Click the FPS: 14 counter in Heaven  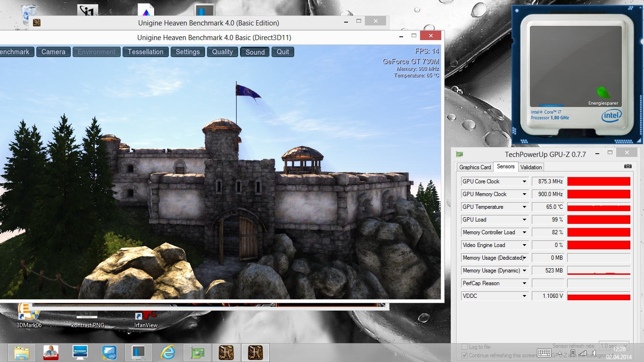[x=427, y=51]
